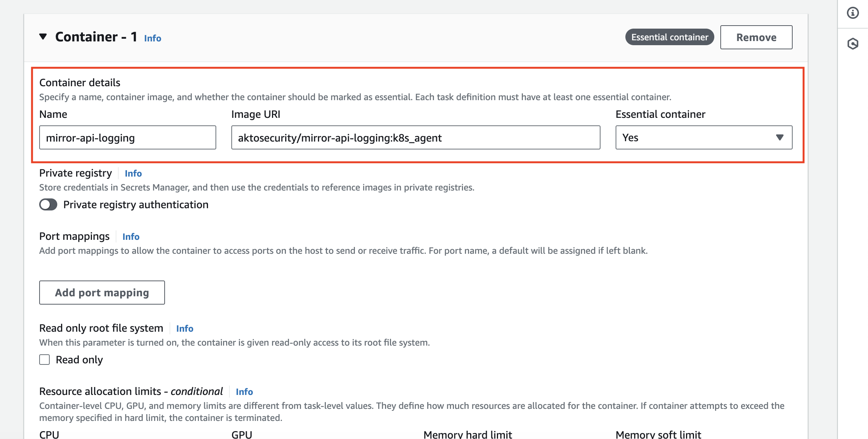868x439 pixels.
Task: Click the Essential container dropdown arrow
Action: 779,137
